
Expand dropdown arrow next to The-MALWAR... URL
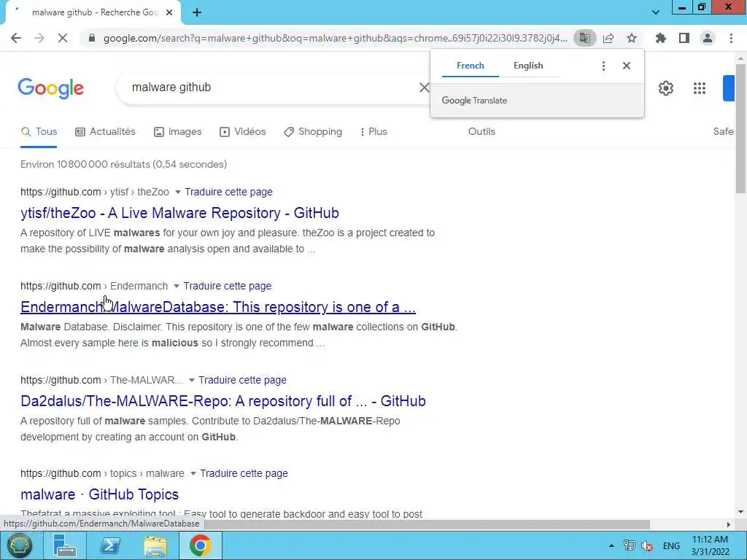(x=192, y=380)
